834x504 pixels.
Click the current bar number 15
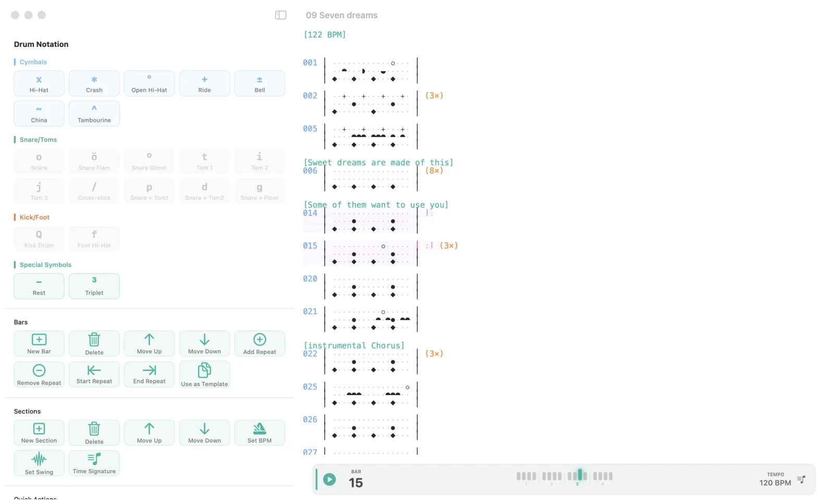[x=356, y=483]
